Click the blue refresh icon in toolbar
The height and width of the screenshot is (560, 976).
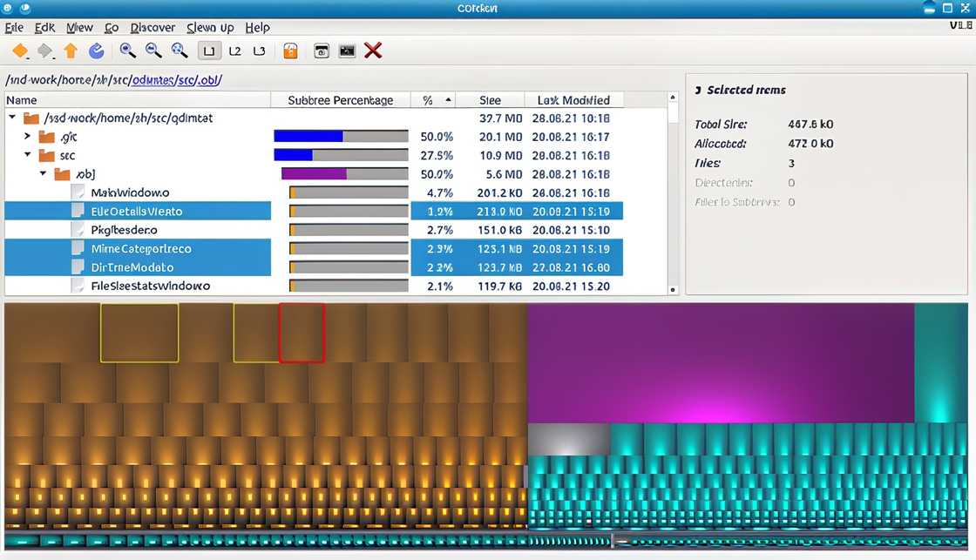click(x=97, y=51)
